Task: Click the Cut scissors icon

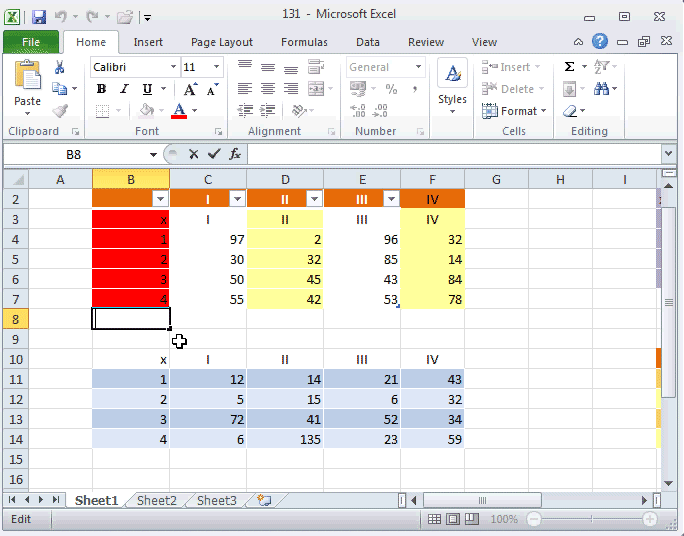Action: click(59, 67)
